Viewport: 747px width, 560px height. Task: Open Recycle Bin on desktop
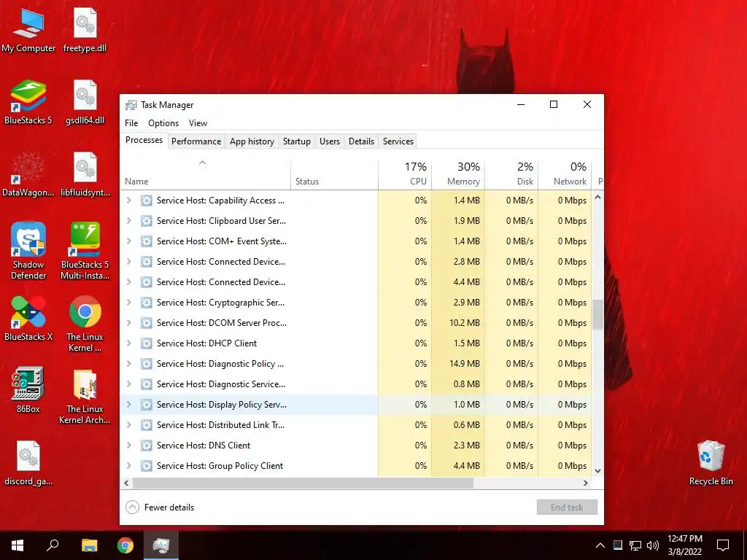711,463
